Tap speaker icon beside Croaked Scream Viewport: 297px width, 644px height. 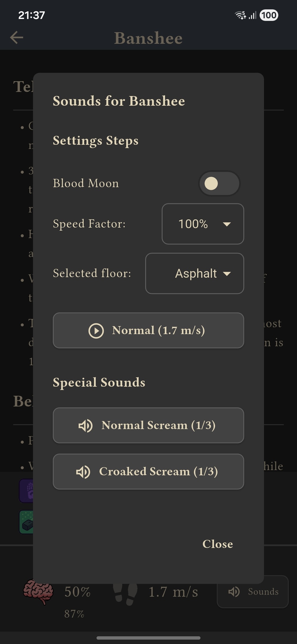tap(83, 472)
